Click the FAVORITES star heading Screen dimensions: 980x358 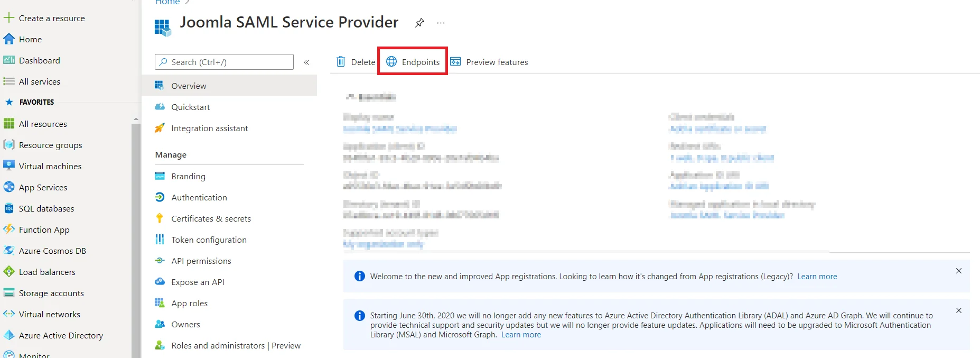[x=29, y=102]
